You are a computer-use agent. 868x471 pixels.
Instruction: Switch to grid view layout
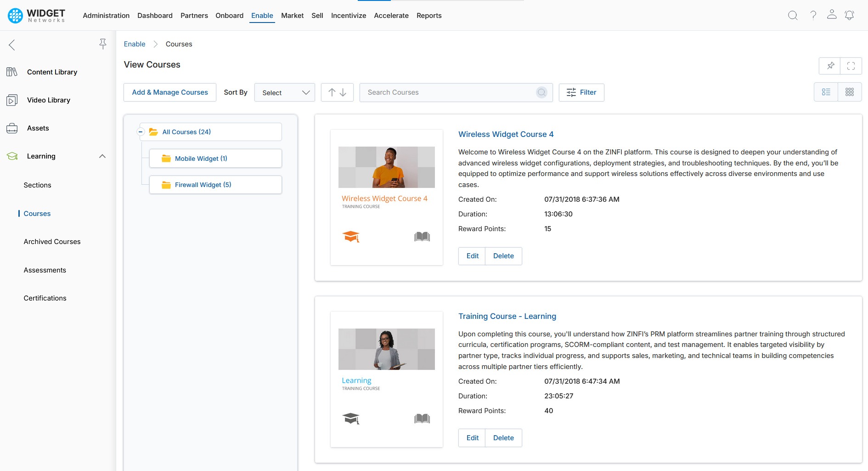tap(849, 92)
